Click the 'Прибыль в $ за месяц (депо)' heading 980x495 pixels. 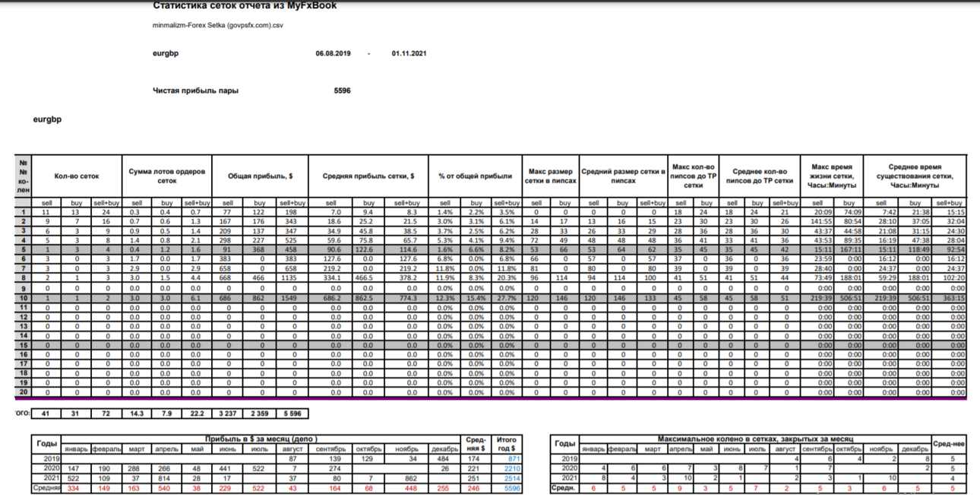(261, 439)
